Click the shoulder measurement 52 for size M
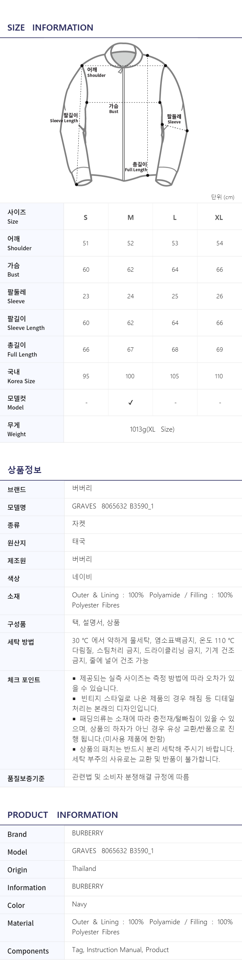The width and height of the screenshot is (242, 980). point(130,243)
